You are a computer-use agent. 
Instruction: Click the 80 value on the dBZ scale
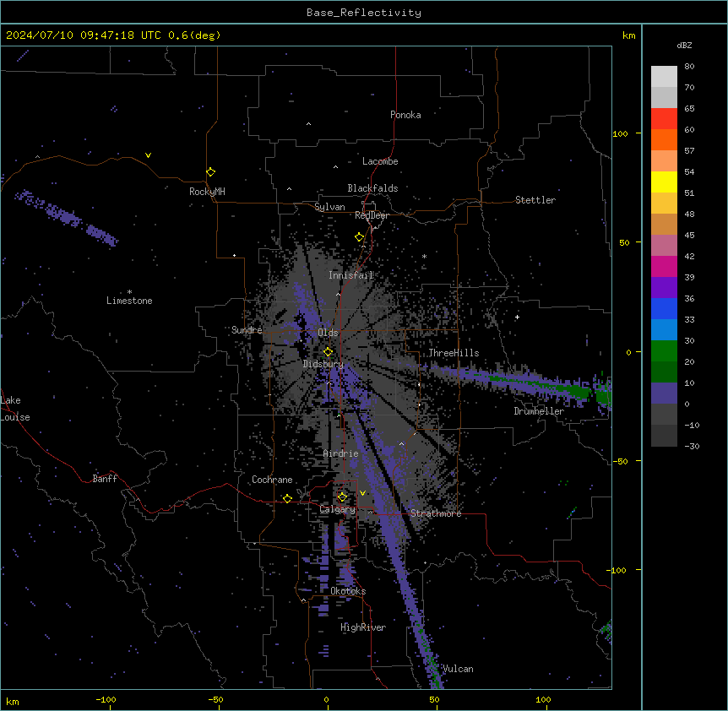pos(689,67)
